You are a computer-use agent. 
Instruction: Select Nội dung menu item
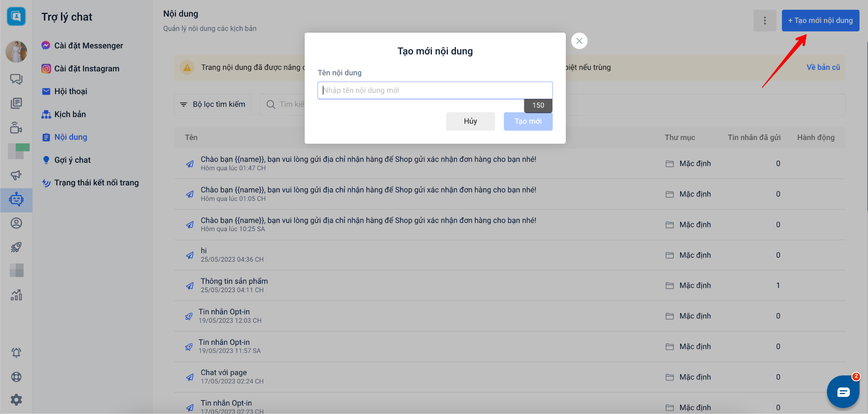pyautogui.click(x=64, y=137)
